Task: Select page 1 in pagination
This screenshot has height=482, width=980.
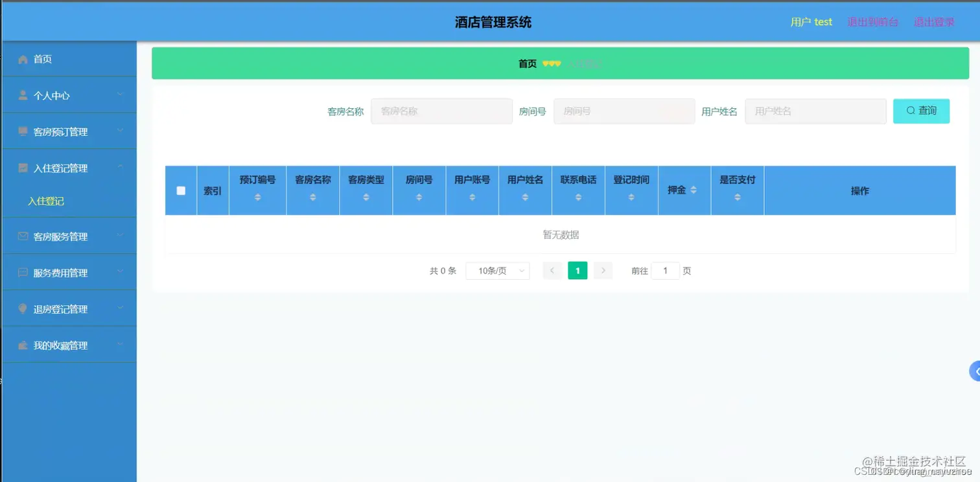Action: click(577, 271)
